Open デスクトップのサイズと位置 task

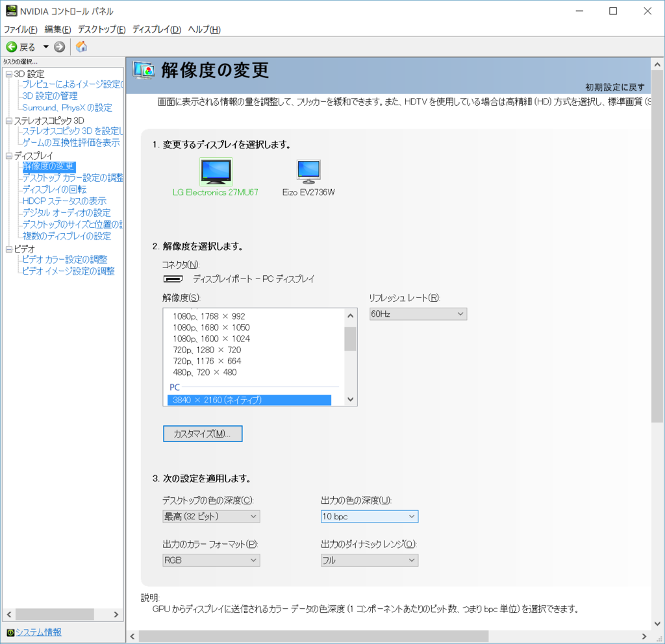pos(73,224)
